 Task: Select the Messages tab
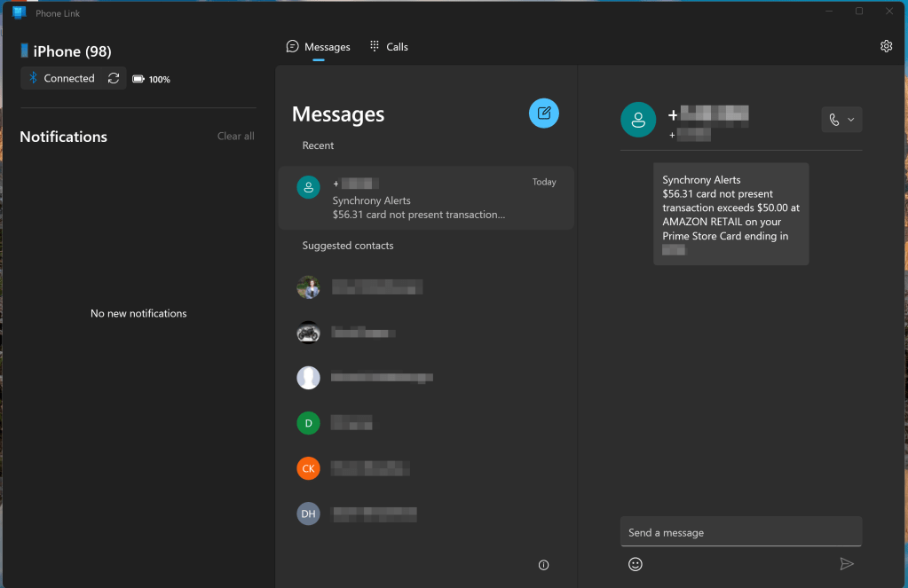(319, 46)
